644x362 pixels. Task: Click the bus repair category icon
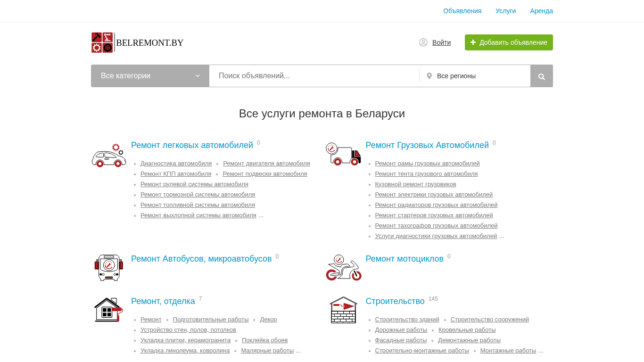click(x=108, y=268)
